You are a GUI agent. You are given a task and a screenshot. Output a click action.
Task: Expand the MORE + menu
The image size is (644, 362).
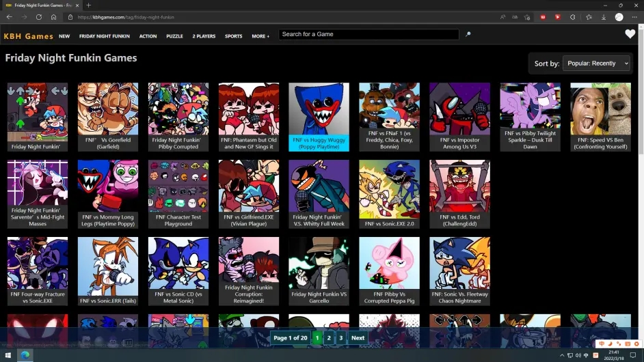pos(260,36)
